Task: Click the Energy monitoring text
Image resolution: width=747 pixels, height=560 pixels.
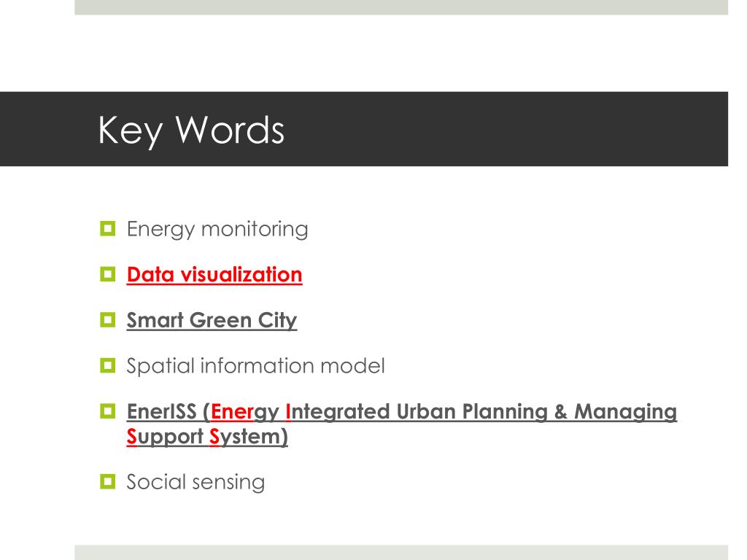Action: [x=217, y=230]
